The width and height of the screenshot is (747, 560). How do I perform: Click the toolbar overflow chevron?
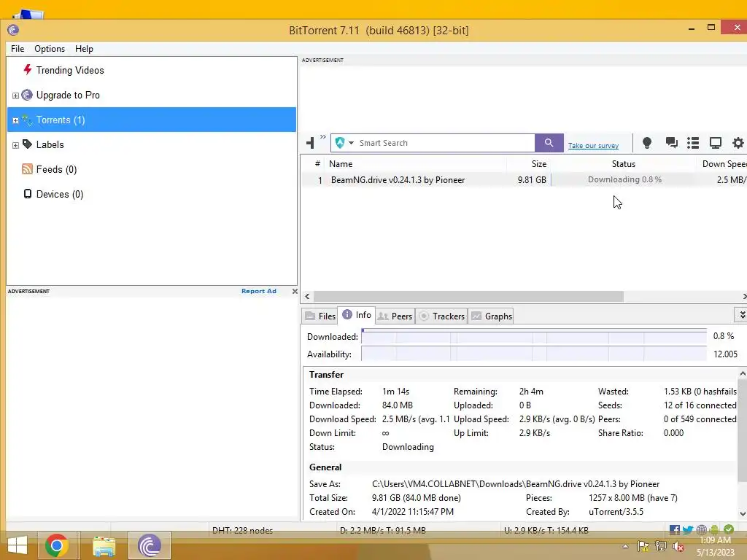click(323, 137)
